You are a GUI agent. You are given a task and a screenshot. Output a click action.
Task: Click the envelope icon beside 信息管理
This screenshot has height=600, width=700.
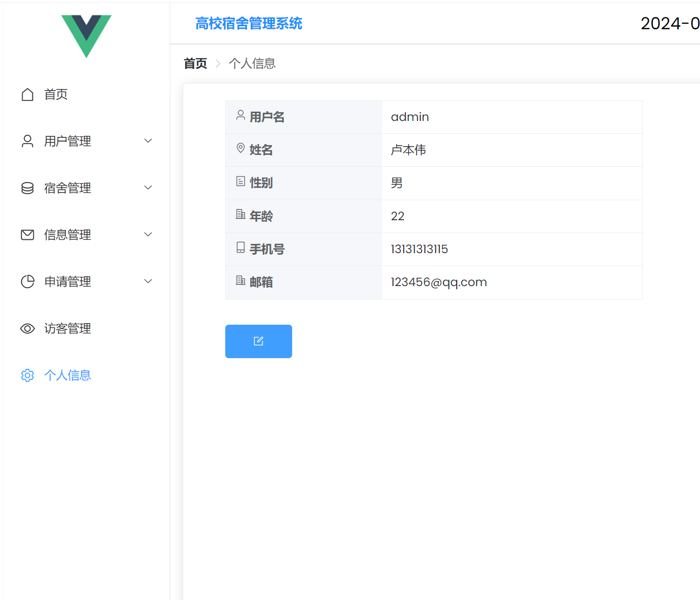(x=27, y=235)
